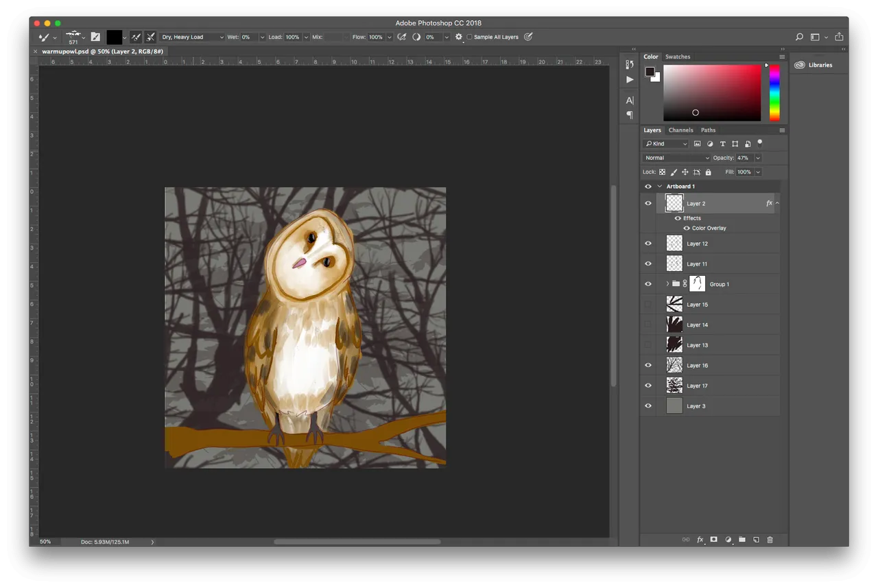Open the Wet value slider arrow
The width and height of the screenshot is (878, 588).
[x=263, y=37]
